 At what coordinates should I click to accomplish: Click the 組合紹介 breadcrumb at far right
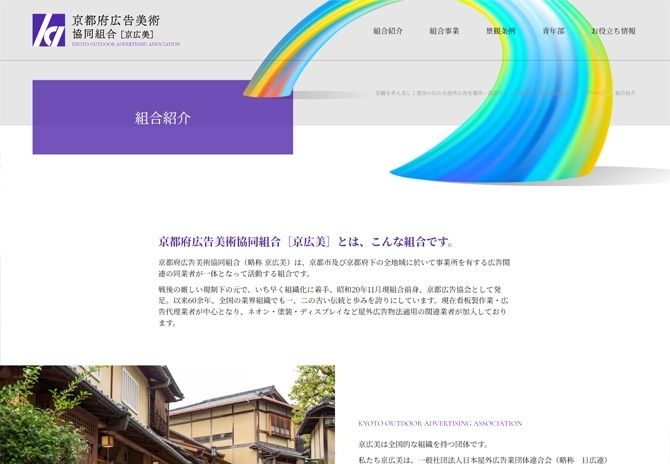(625, 93)
